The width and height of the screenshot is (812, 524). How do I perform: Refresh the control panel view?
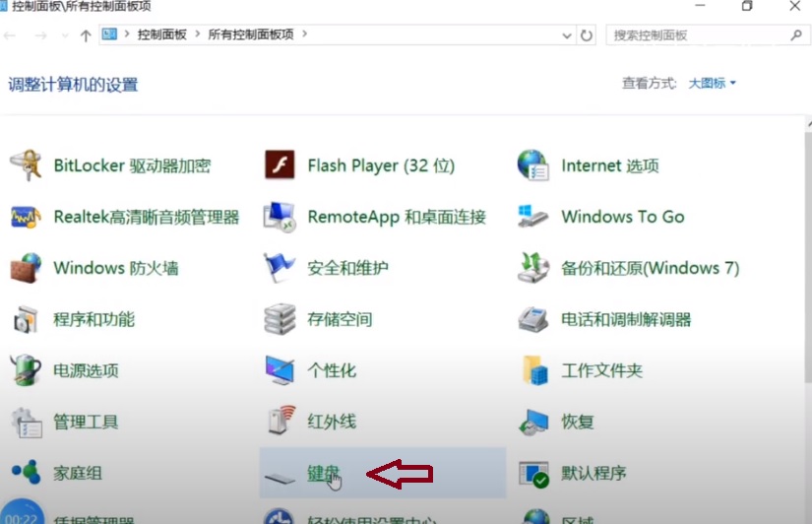(x=587, y=35)
